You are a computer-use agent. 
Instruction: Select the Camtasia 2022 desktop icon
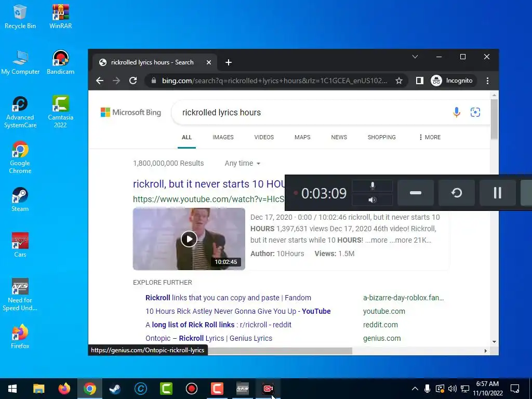tap(60, 112)
